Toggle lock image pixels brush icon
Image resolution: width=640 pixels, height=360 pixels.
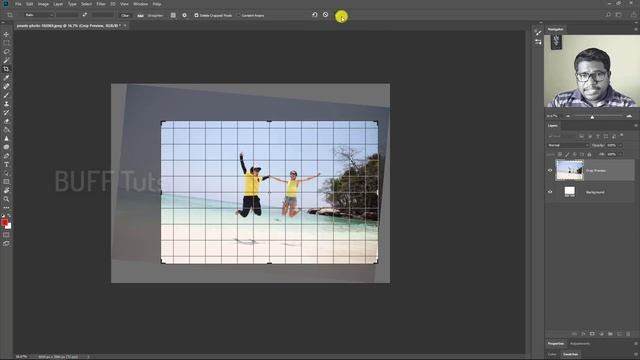coord(567,154)
